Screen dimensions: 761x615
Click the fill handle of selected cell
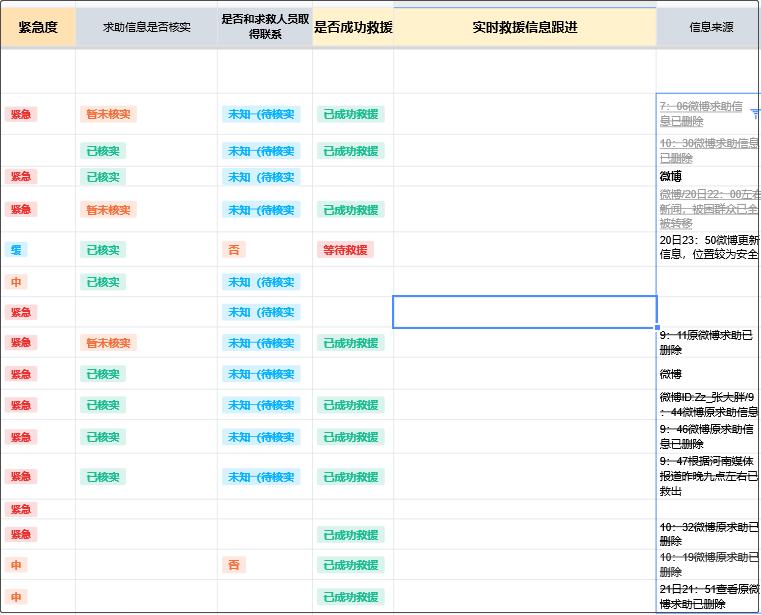[x=657, y=328]
